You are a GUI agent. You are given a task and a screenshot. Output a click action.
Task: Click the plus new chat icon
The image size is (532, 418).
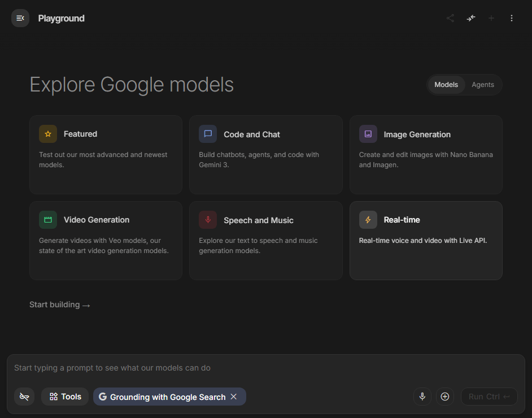pos(491,18)
